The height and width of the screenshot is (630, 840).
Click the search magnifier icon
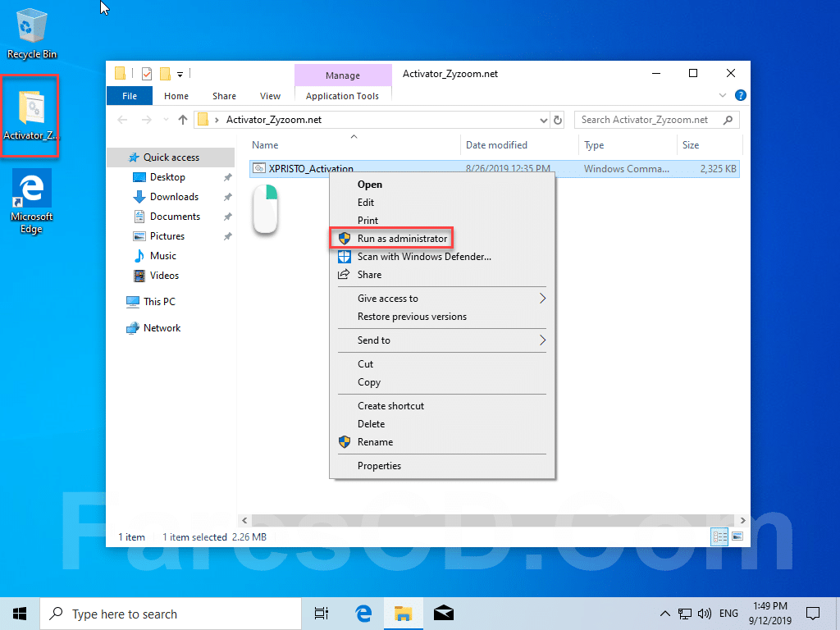pyautogui.click(x=728, y=120)
